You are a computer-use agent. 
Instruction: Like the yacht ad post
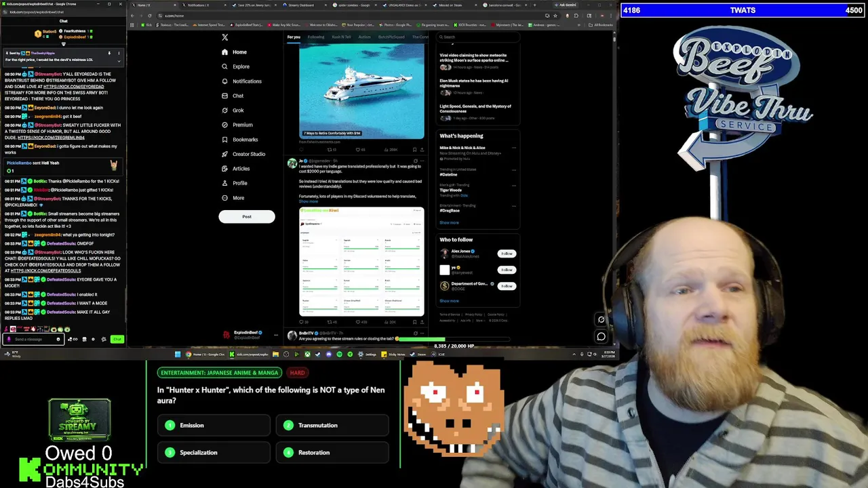point(360,150)
